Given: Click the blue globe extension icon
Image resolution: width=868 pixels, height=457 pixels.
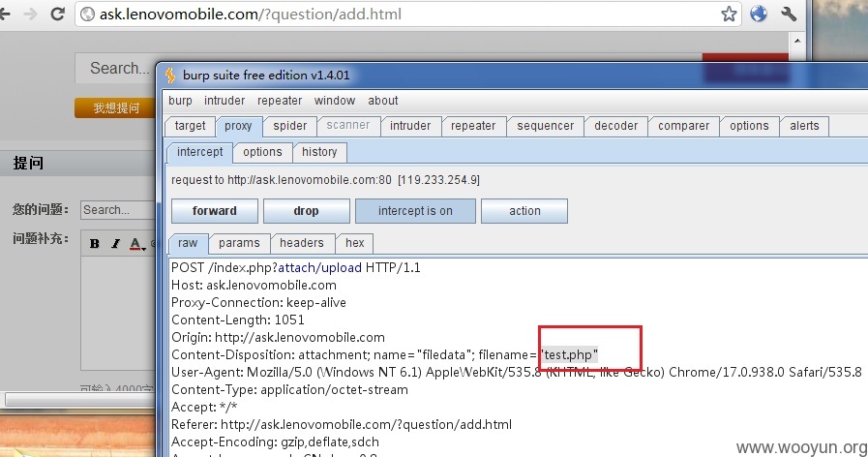Looking at the screenshot, I should tap(759, 14).
